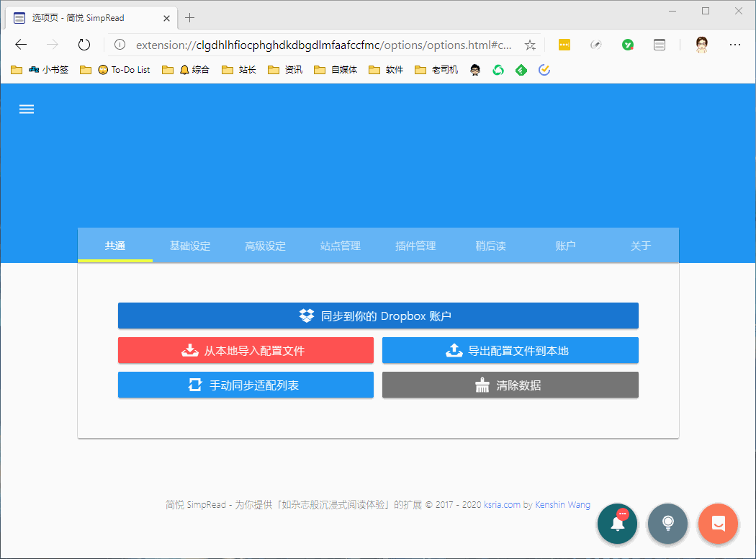This screenshot has width=756, height=559.
Task: Click the green checkmark extension icon
Action: click(x=627, y=45)
